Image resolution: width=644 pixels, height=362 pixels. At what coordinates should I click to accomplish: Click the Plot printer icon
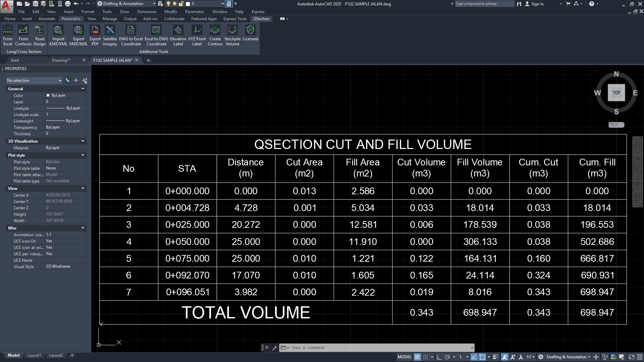pyautogui.click(x=67, y=4)
